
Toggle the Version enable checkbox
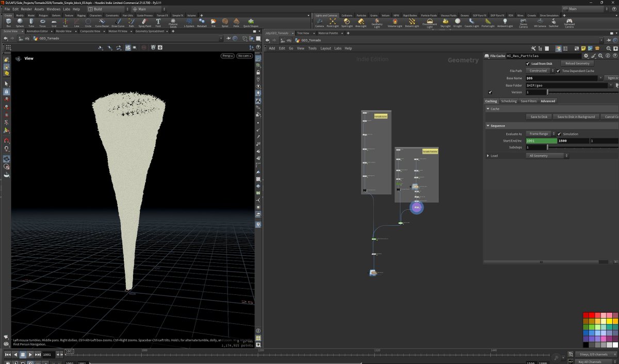click(x=490, y=92)
